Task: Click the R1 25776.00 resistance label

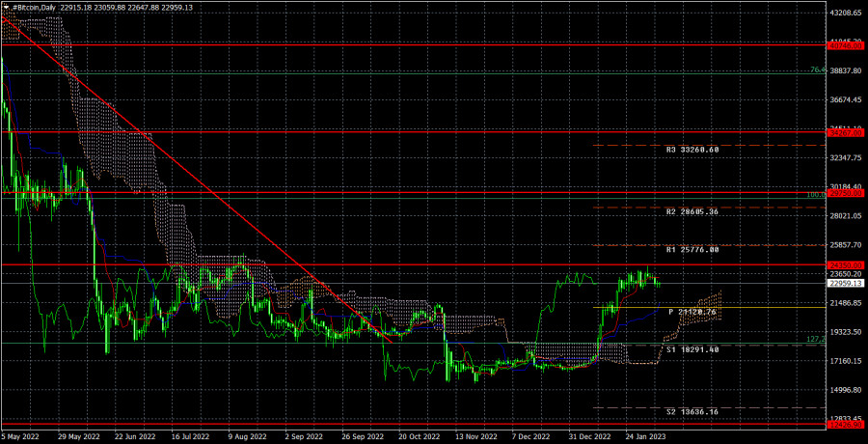Action: (x=692, y=250)
